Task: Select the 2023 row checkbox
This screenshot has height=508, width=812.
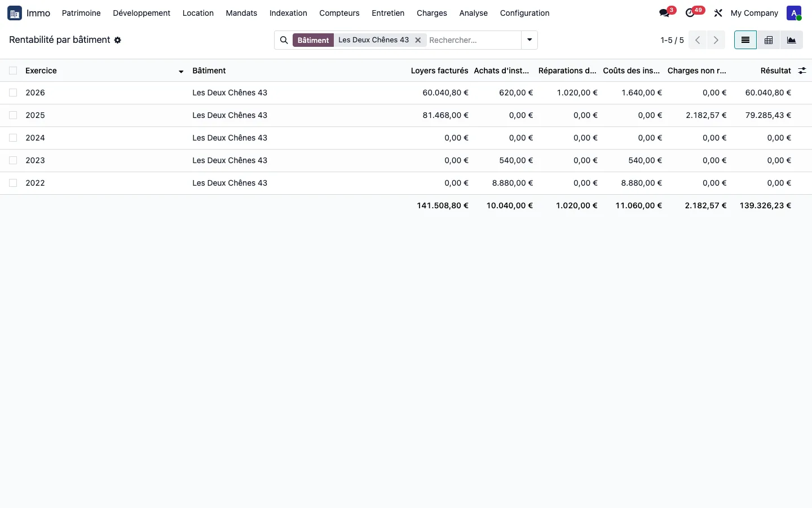Action: pyautogui.click(x=13, y=160)
